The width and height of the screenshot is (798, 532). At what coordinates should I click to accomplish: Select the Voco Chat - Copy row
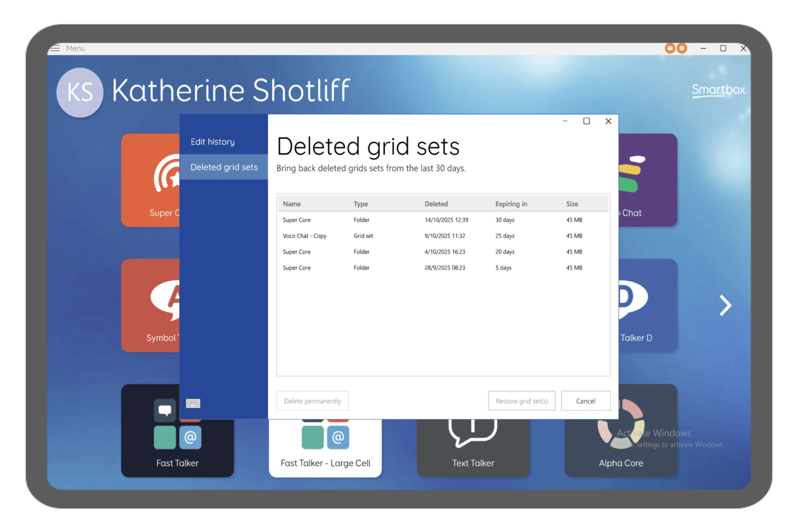pos(443,236)
